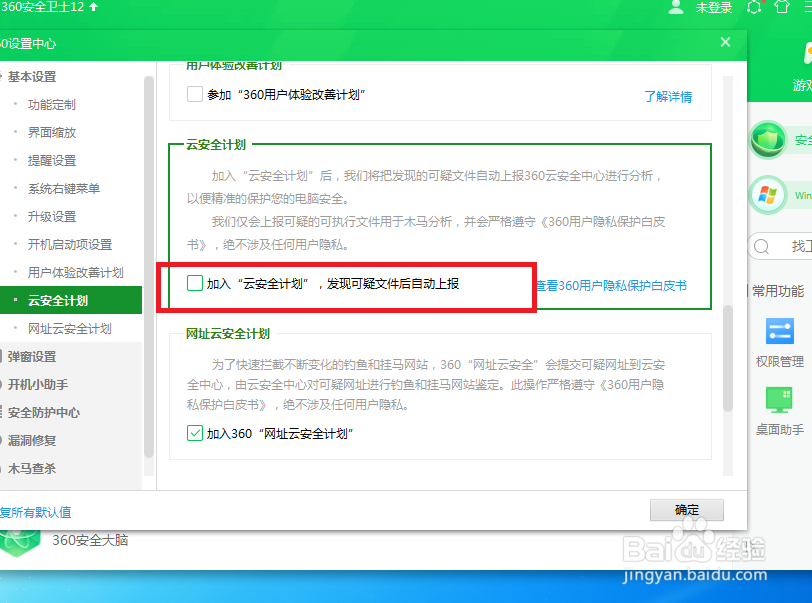Click the magnifier search icon
The height and width of the screenshot is (603, 812).
point(761,247)
